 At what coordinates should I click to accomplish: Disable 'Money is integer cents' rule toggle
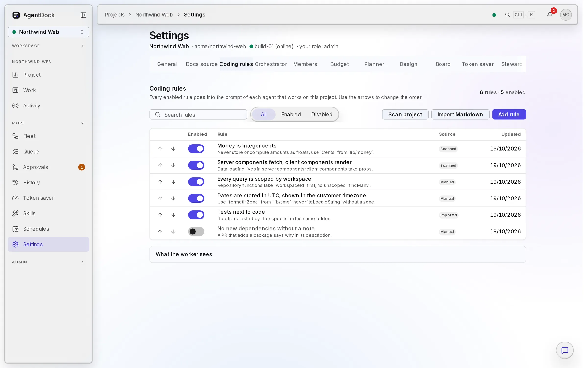coord(196,149)
